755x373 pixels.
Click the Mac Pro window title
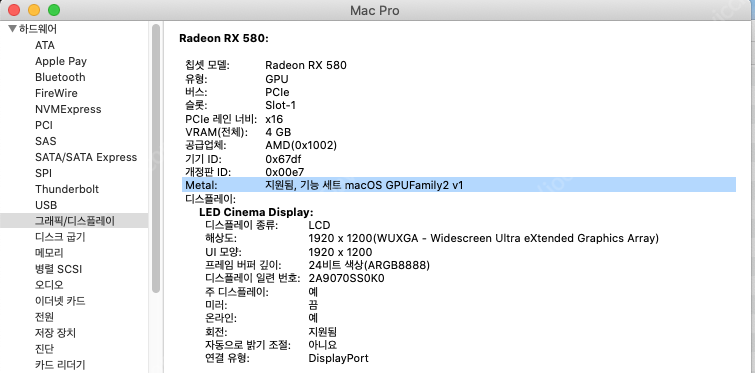374,10
